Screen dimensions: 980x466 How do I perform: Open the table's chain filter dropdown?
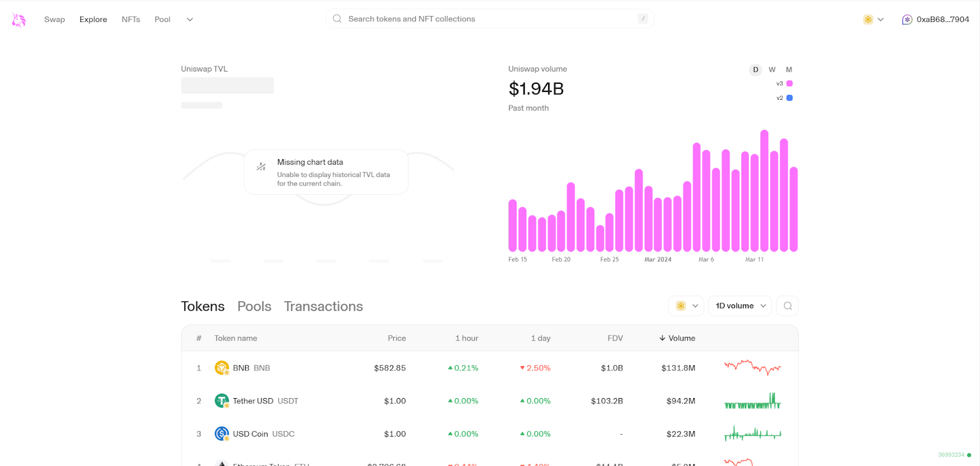686,306
